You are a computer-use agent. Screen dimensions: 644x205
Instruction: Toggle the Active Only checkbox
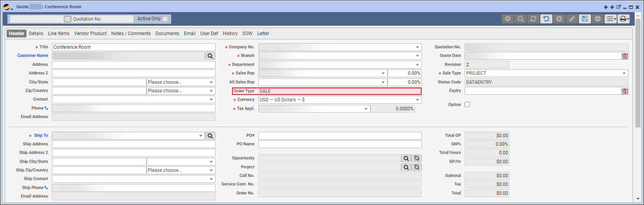coord(165,19)
